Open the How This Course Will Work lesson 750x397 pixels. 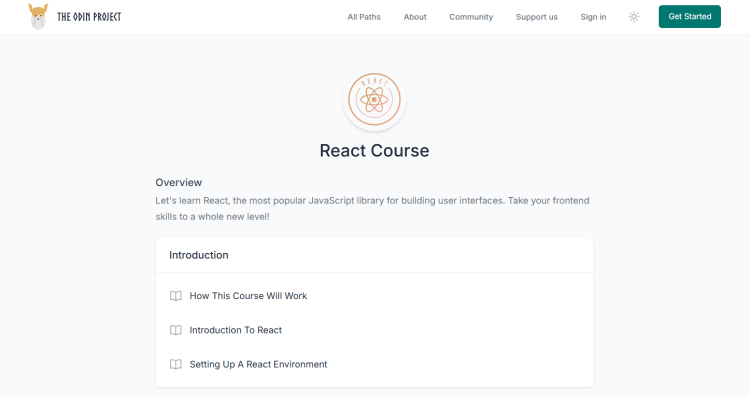pos(248,296)
